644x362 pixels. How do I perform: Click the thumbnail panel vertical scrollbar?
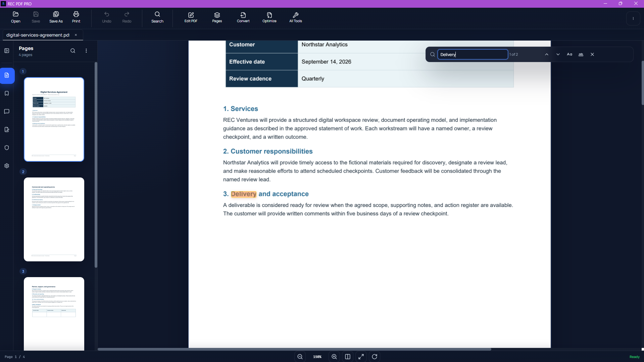96,164
